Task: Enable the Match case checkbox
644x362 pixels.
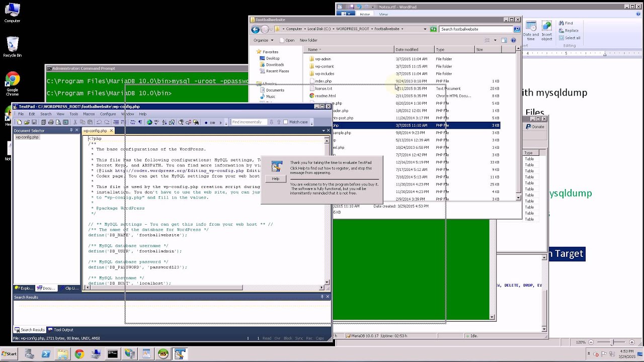Action: tap(286, 122)
